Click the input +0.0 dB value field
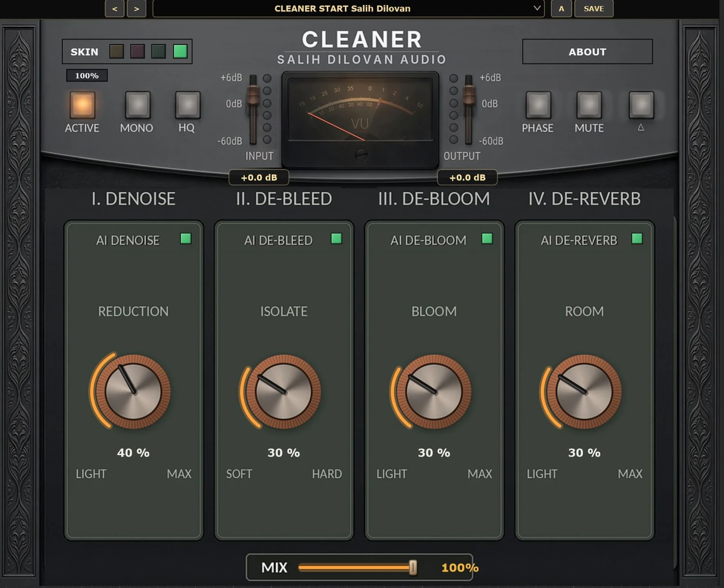 (x=259, y=177)
